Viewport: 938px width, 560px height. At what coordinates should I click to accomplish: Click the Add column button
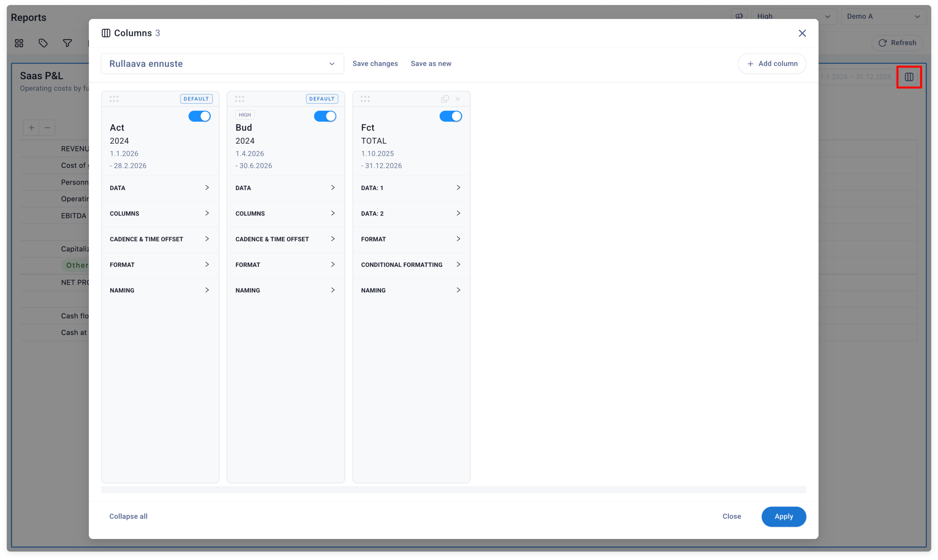772,64
